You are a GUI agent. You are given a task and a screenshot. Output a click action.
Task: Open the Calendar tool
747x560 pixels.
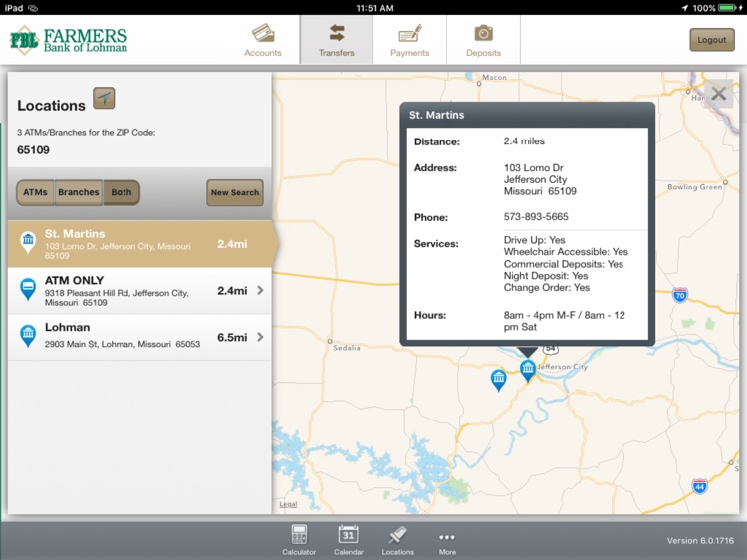(x=349, y=540)
